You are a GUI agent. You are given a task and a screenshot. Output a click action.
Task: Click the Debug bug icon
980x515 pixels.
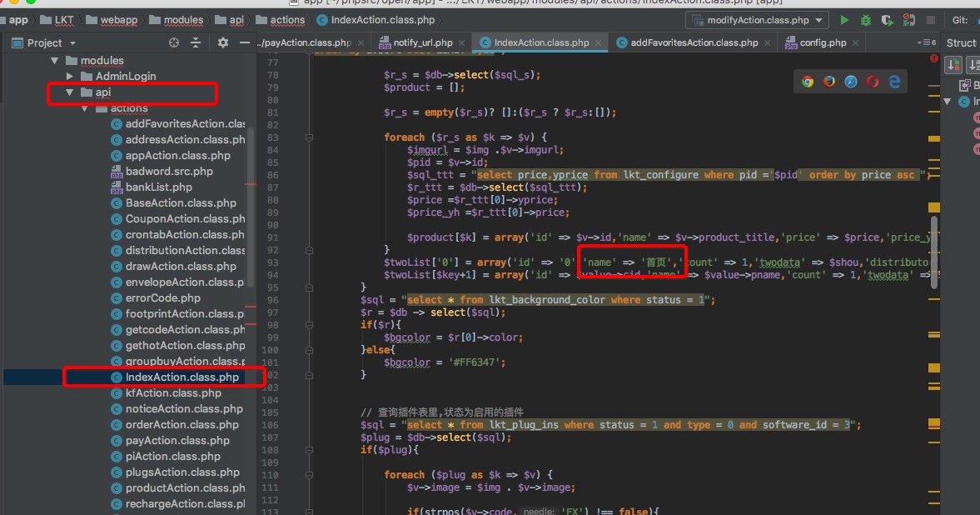866,20
